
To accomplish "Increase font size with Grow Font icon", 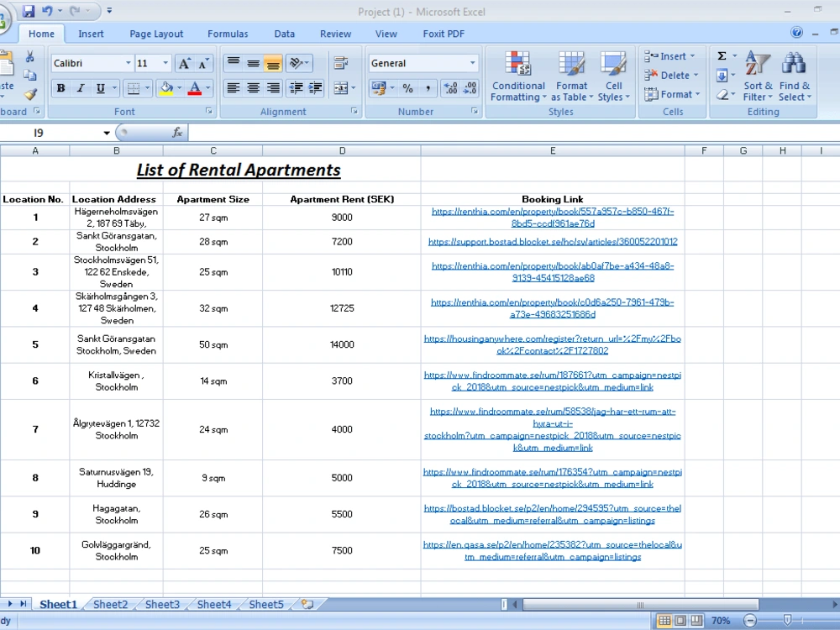I will point(184,64).
